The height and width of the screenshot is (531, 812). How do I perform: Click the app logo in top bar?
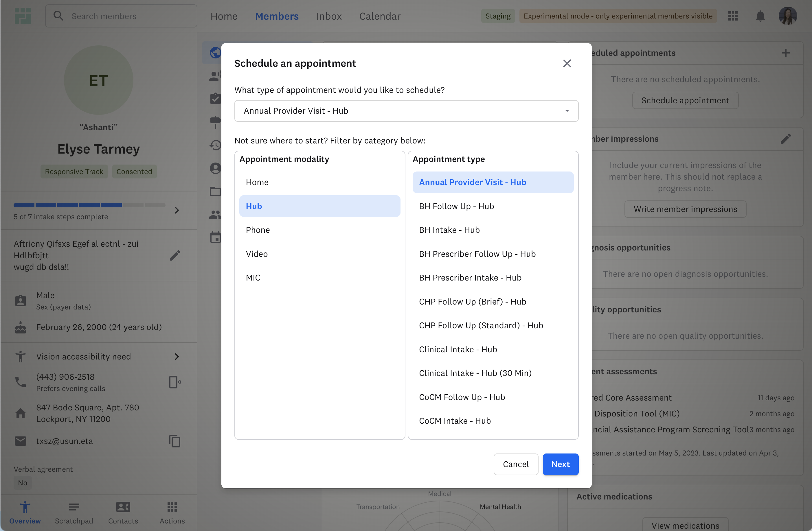pyautogui.click(x=23, y=16)
